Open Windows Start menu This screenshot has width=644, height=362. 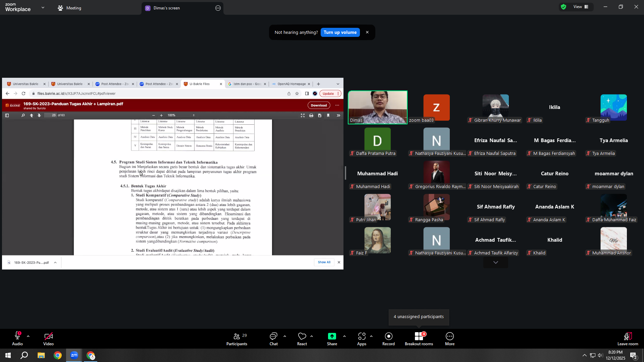pyautogui.click(x=8, y=355)
